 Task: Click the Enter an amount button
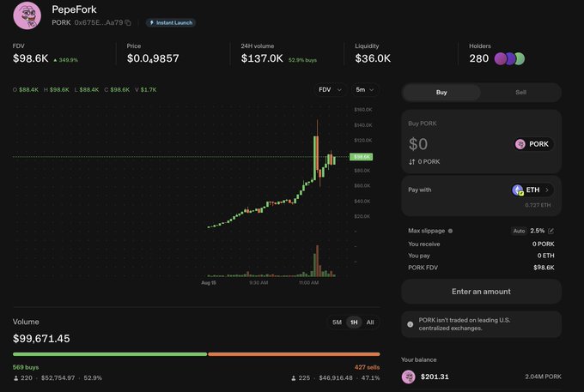[481, 292]
